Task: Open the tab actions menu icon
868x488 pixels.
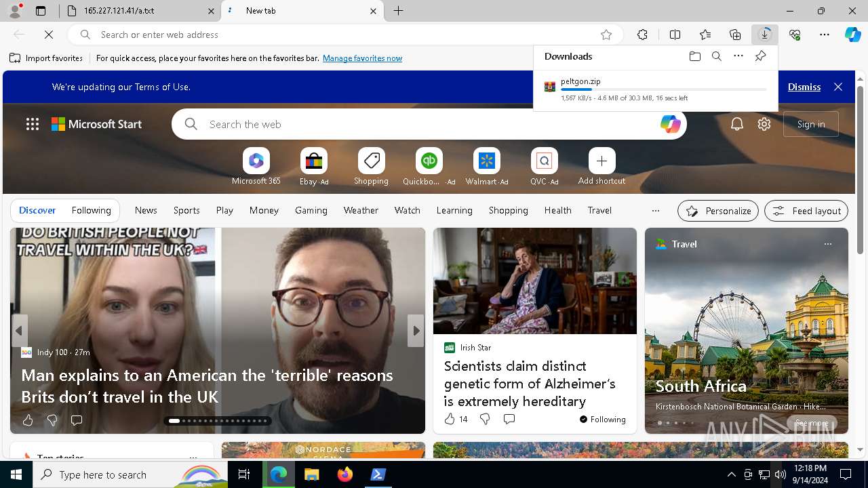Action: coord(41,11)
